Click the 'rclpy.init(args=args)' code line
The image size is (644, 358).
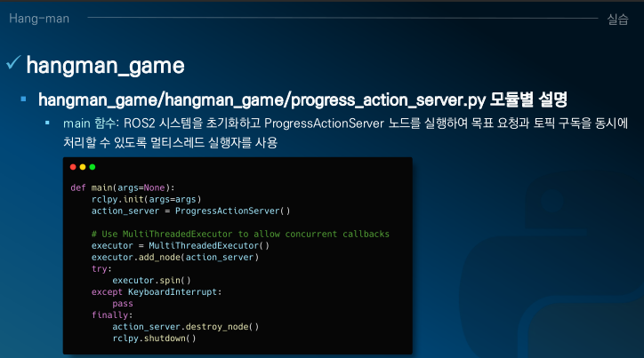pyautogui.click(x=146, y=199)
